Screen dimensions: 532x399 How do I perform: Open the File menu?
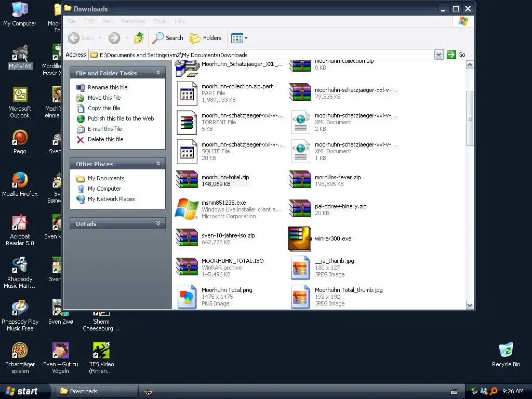72,21
